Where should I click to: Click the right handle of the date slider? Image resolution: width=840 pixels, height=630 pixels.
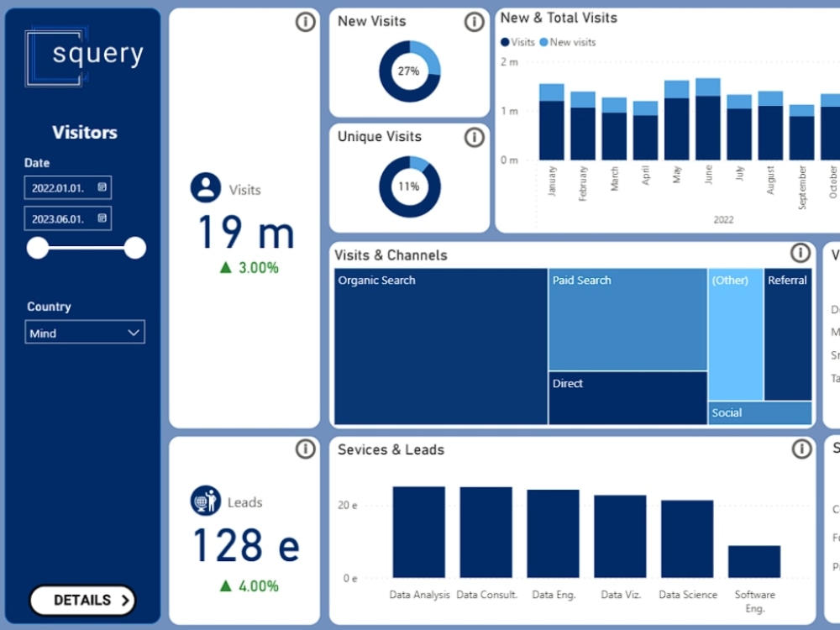pyautogui.click(x=134, y=248)
